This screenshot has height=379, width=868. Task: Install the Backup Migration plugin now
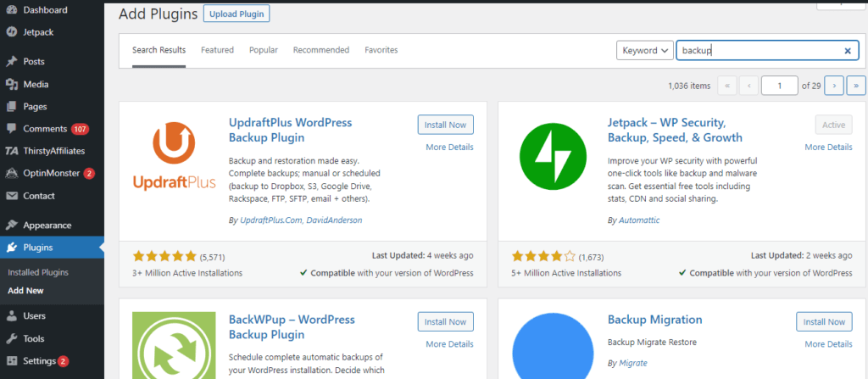tap(824, 322)
